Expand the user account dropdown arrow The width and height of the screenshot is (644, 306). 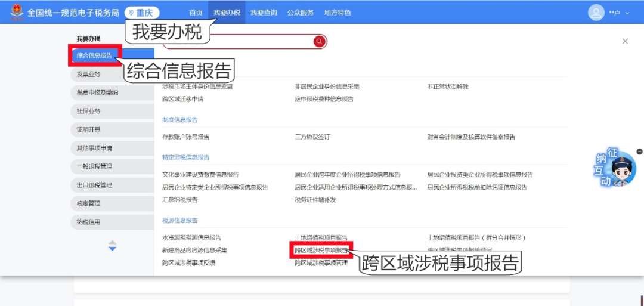pos(627,13)
